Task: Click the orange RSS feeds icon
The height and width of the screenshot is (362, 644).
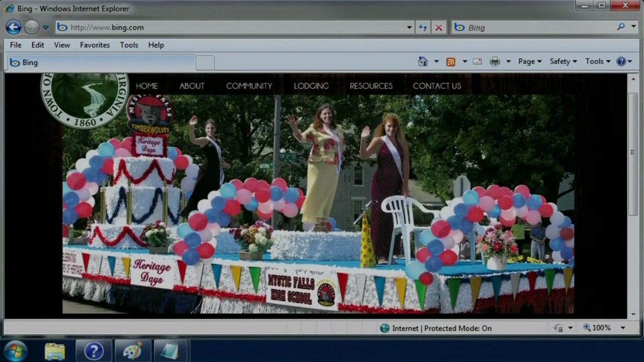Action: [451, 61]
